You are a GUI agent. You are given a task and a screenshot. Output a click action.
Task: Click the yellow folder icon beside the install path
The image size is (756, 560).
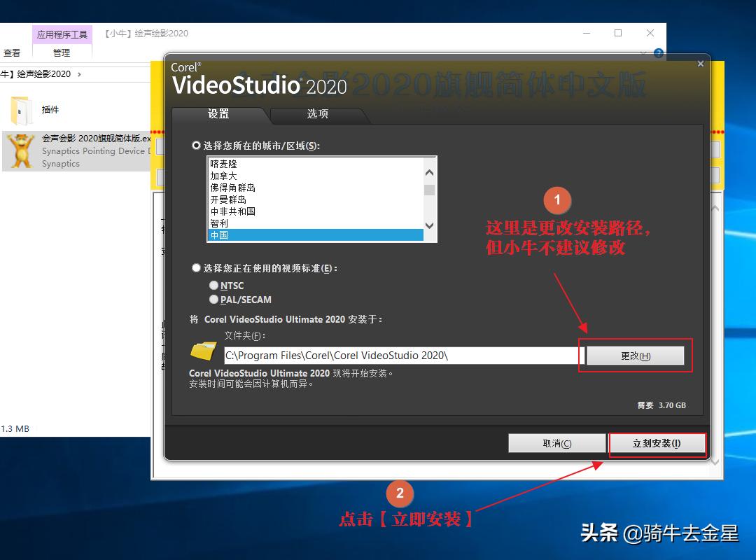203,352
